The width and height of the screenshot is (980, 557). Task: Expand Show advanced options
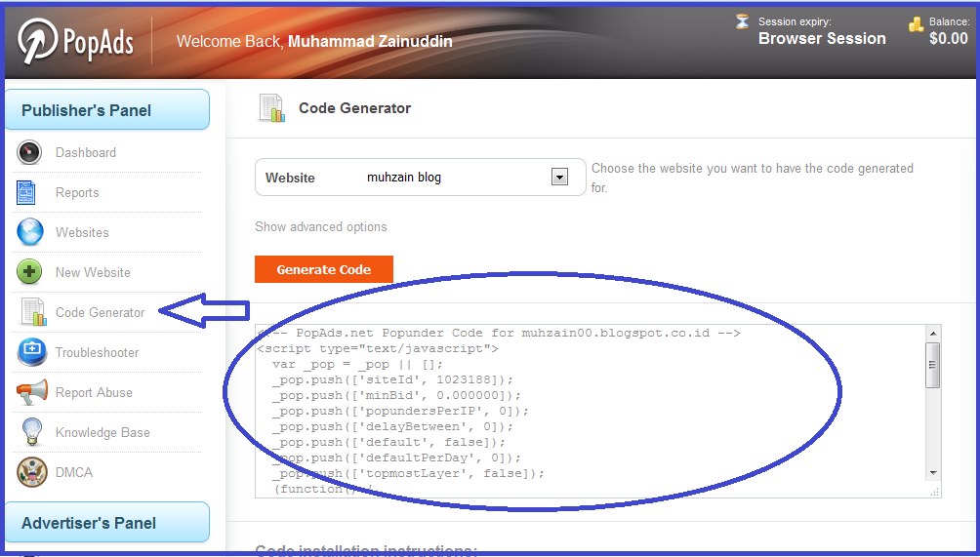pyautogui.click(x=320, y=226)
